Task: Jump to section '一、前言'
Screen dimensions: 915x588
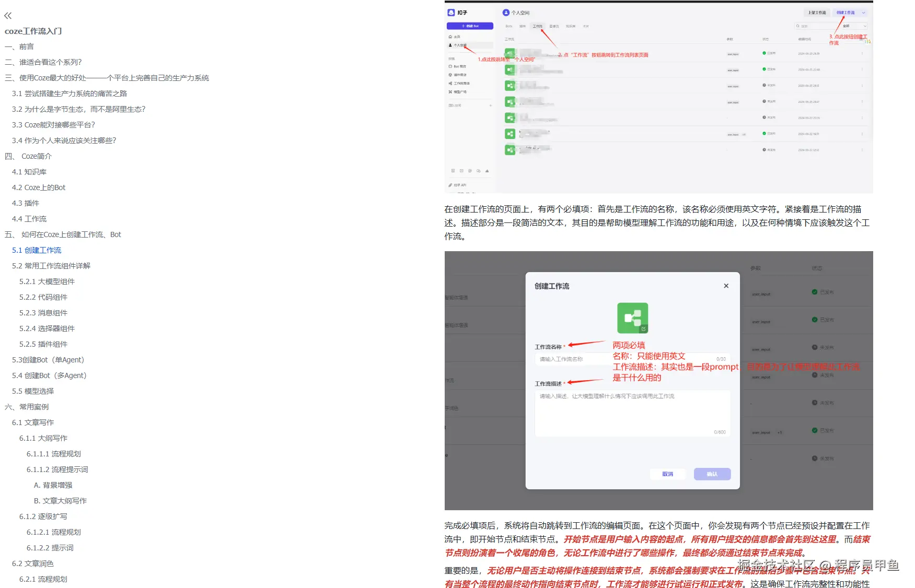Action: click(x=19, y=46)
